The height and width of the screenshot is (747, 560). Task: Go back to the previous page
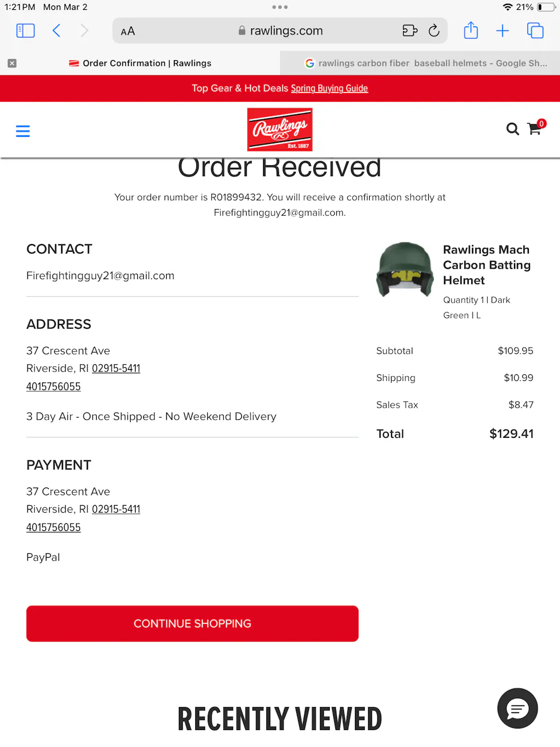coord(56,31)
